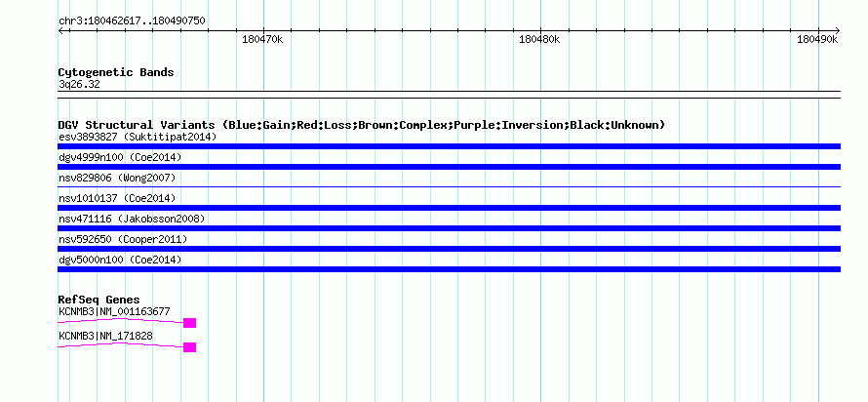Click the Cytogenetic Bands track title
Screen dimensions: 868x402
(116, 72)
